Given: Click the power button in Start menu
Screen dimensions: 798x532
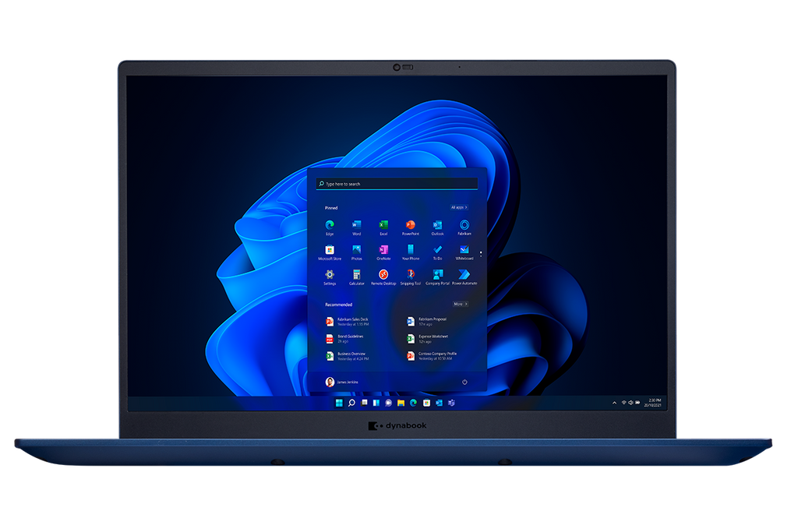Looking at the screenshot, I should 464,382.
